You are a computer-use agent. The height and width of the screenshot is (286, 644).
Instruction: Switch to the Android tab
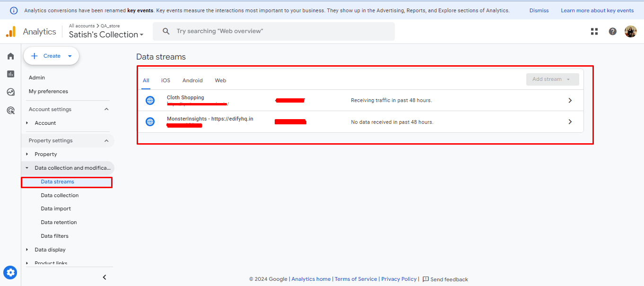pyautogui.click(x=192, y=80)
